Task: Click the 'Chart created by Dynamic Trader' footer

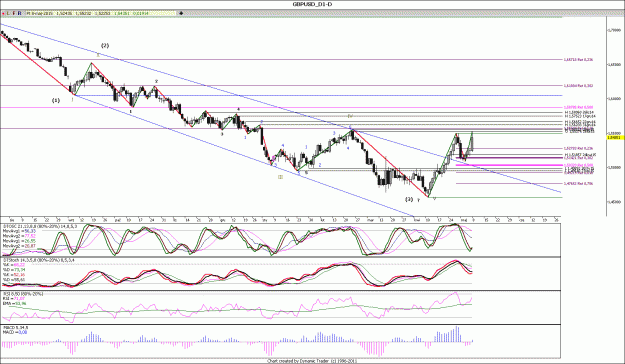Action: (x=312, y=361)
